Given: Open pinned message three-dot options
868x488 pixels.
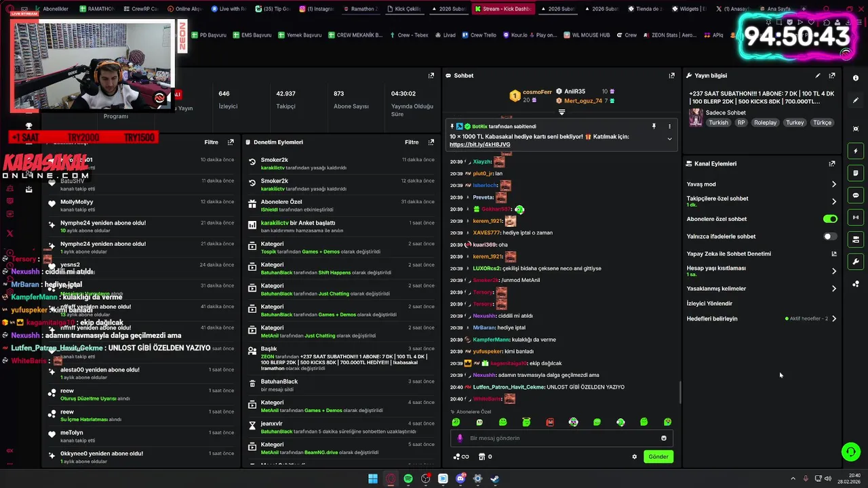Looking at the screenshot, I should point(669,126).
